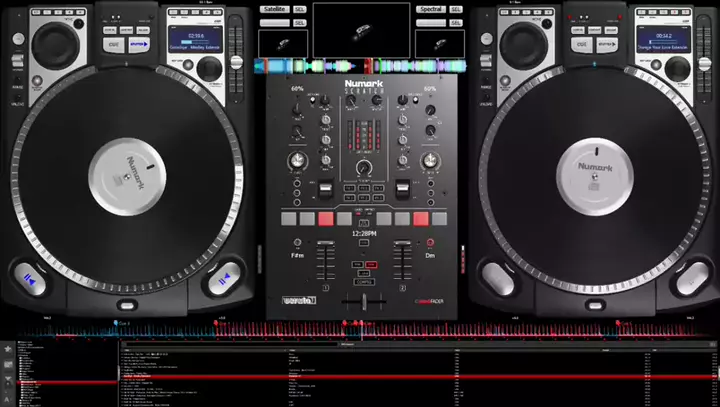
Task: Toggle the red pad on mixer left side
Action: (326, 219)
